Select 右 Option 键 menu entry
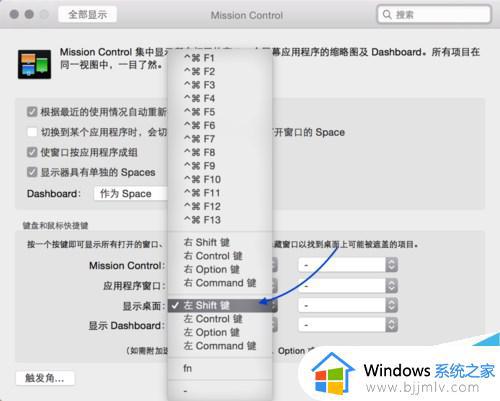The image size is (500, 401). coord(220,269)
